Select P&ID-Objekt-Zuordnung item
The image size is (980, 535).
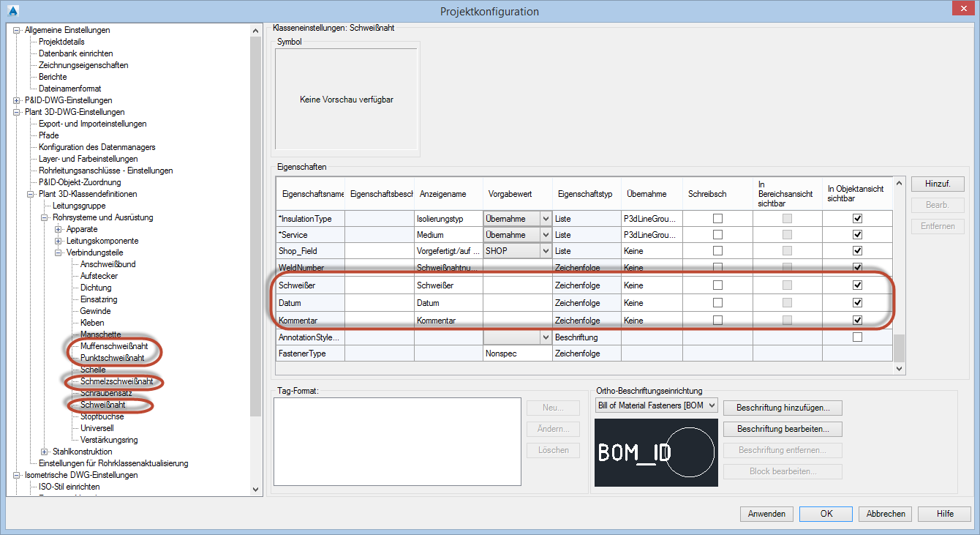point(80,182)
